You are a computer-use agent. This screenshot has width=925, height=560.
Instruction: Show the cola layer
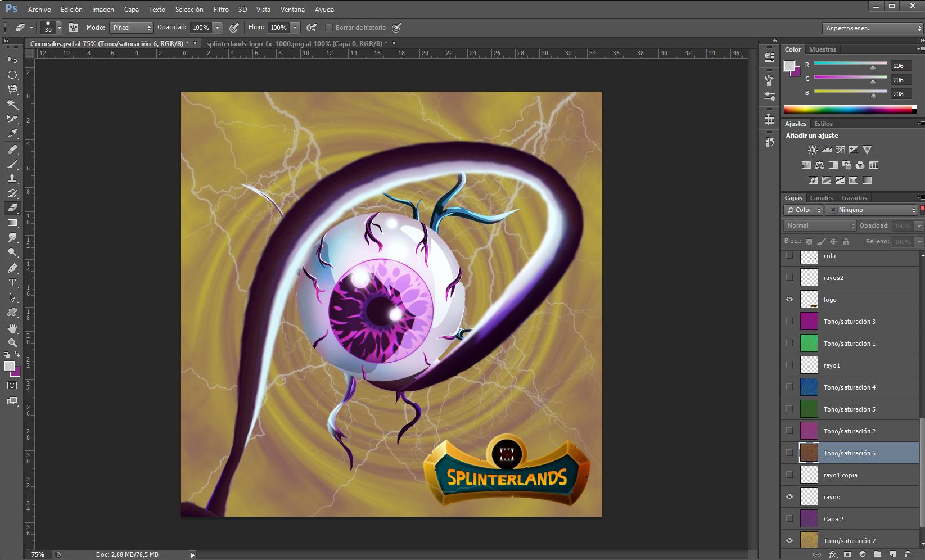pyautogui.click(x=789, y=256)
